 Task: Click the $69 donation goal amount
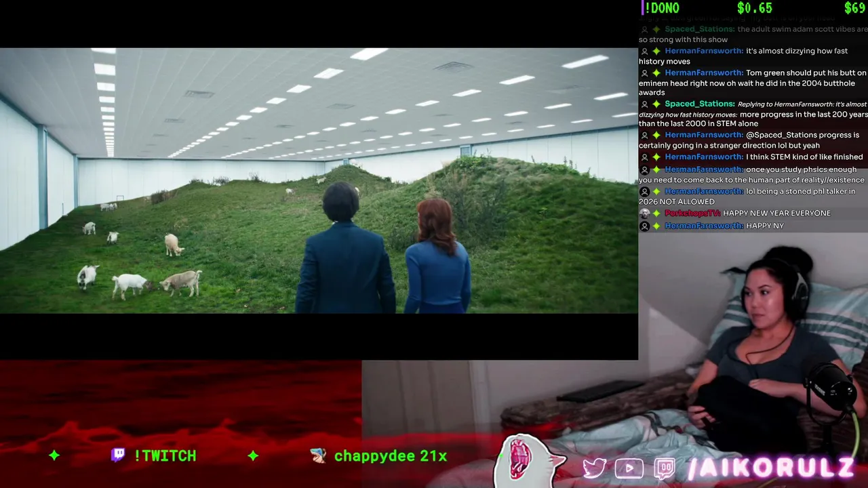(x=854, y=8)
